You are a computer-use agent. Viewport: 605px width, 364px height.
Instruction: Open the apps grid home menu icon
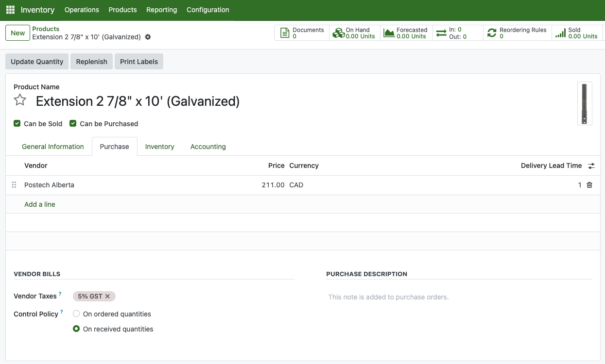tap(10, 10)
